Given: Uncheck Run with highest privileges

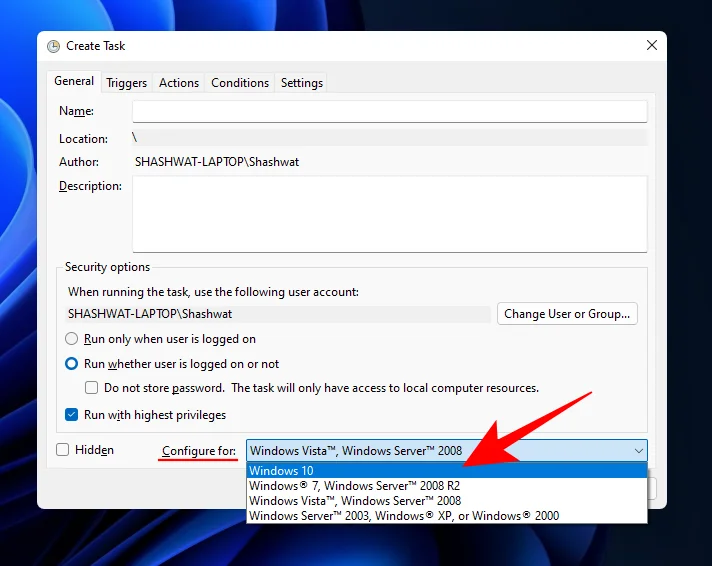Looking at the screenshot, I should pos(71,415).
